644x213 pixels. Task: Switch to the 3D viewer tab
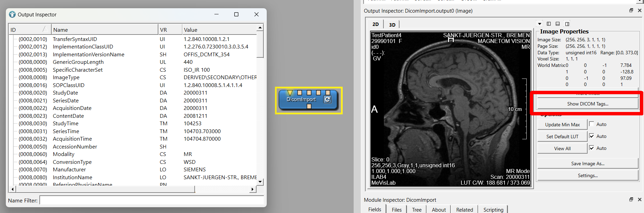(392, 25)
